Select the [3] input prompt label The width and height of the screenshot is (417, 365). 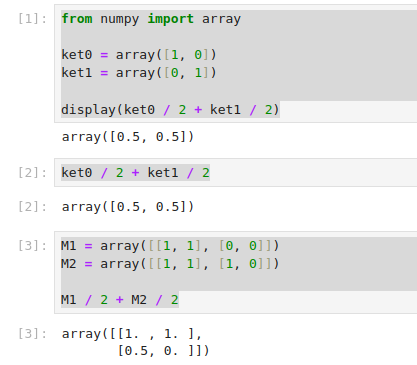pyautogui.click(x=33, y=246)
